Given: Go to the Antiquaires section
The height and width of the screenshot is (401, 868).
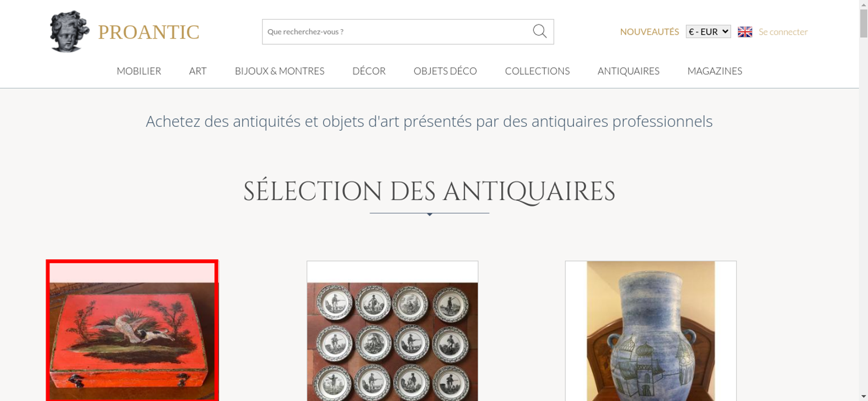Looking at the screenshot, I should 628,71.
